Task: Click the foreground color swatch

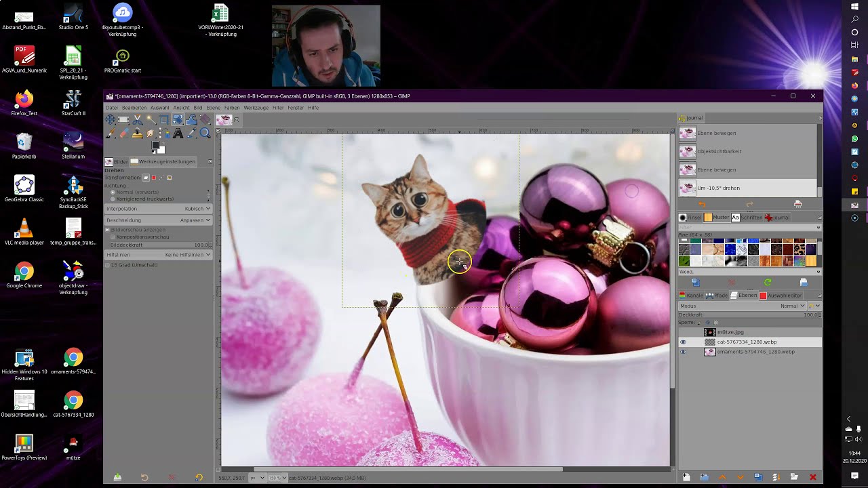Action: [x=155, y=144]
